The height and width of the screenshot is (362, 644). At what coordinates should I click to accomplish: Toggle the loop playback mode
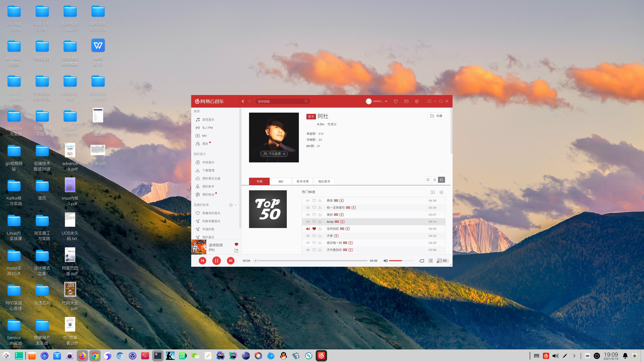pyautogui.click(x=422, y=261)
